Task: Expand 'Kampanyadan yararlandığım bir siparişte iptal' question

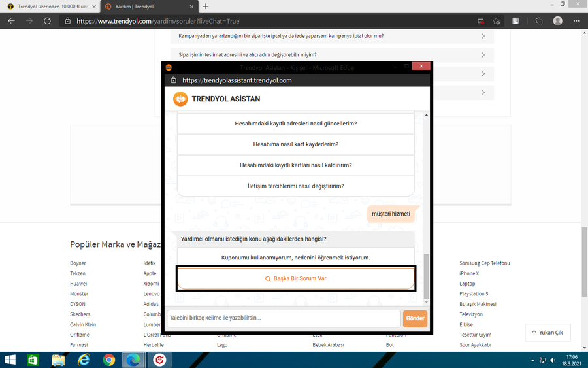Action: pyautogui.click(x=332, y=36)
